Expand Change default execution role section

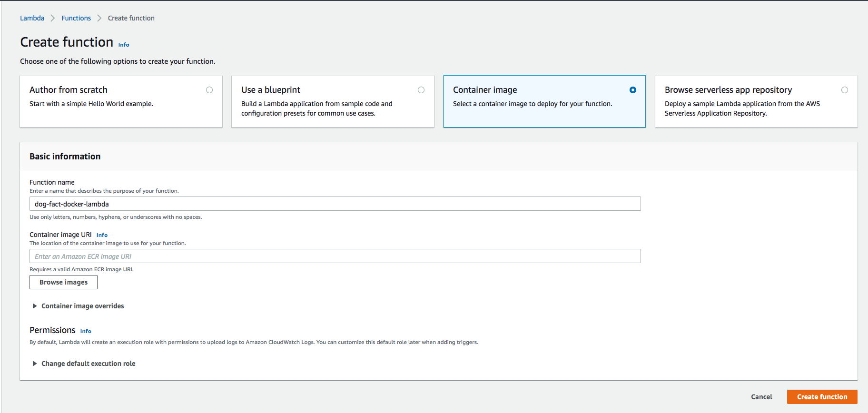tap(84, 364)
